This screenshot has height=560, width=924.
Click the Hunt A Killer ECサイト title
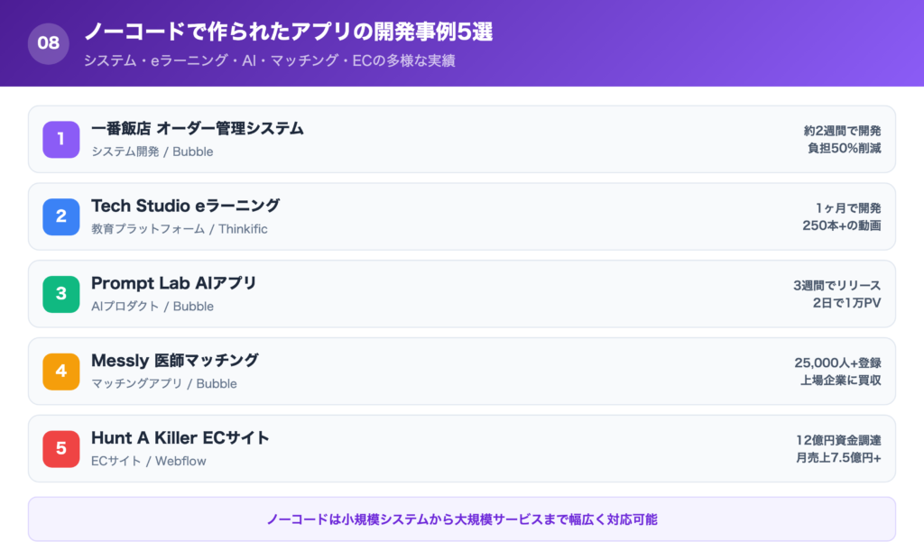[180, 439]
